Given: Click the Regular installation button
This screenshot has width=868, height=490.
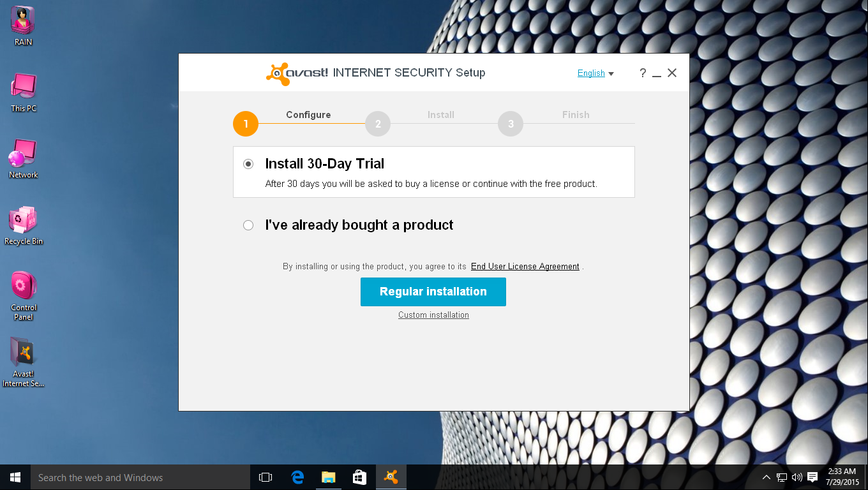Looking at the screenshot, I should point(433,292).
